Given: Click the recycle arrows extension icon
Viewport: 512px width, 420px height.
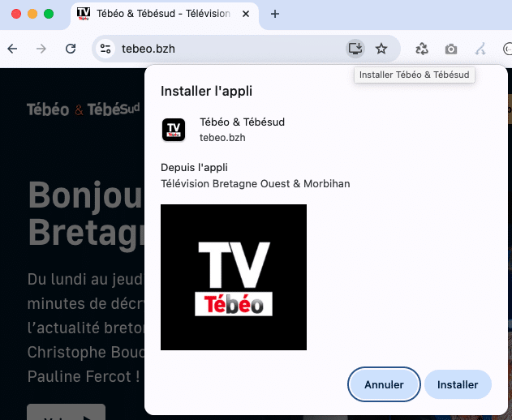Looking at the screenshot, I should click(x=422, y=49).
